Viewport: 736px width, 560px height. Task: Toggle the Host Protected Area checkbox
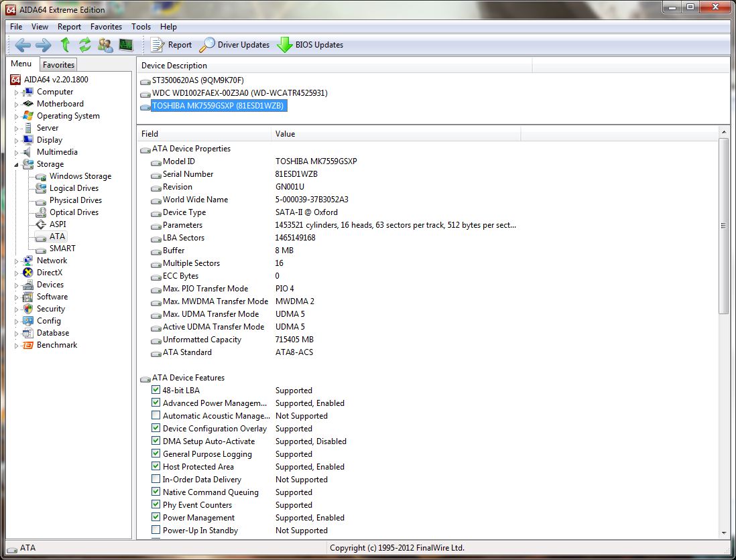coord(156,466)
